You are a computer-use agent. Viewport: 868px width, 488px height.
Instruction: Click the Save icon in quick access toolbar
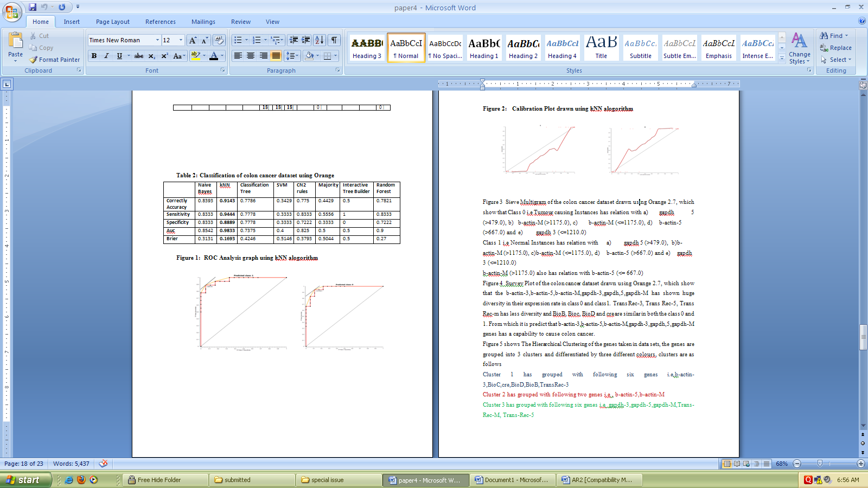(x=33, y=7)
